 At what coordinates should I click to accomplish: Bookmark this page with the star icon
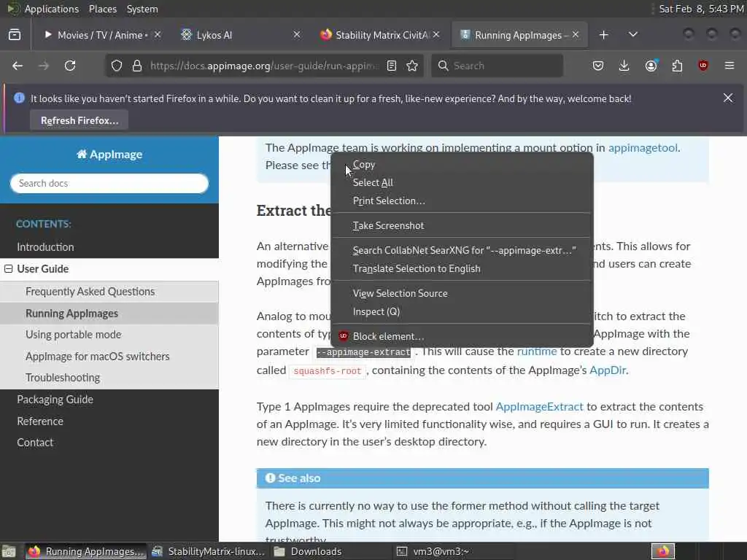412,66
